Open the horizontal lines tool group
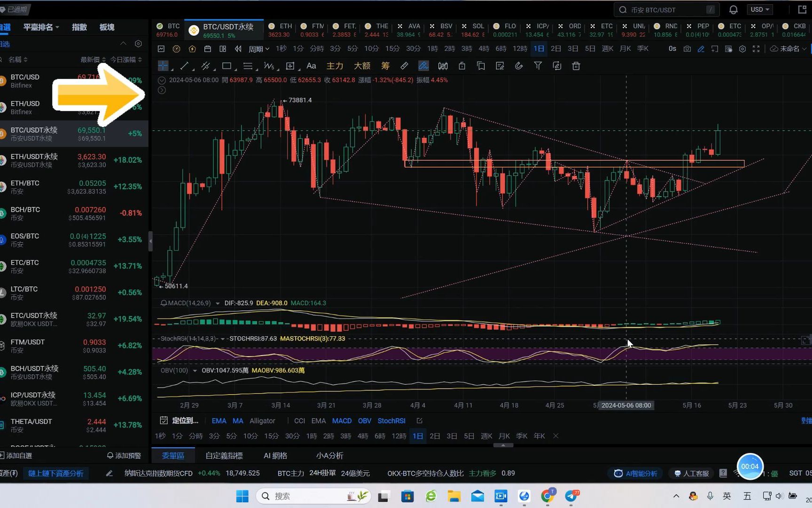The height and width of the screenshot is (508, 812). (248, 66)
